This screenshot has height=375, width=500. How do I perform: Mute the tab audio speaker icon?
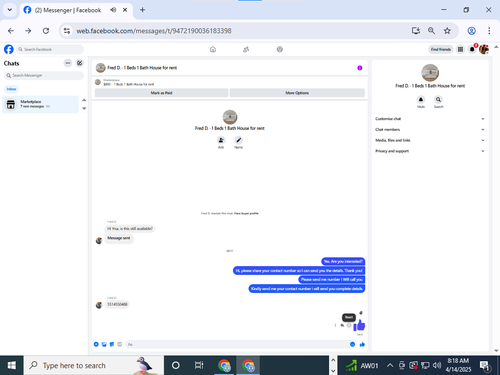pos(113,10)
